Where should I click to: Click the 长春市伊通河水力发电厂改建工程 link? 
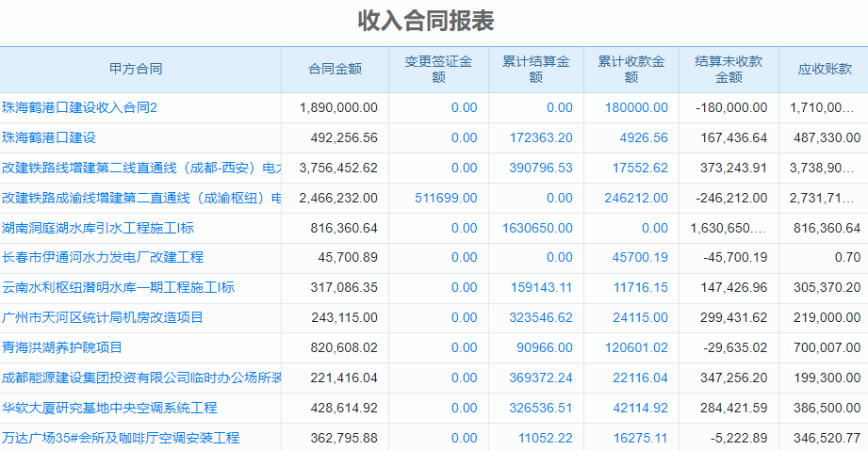[x=102, y=257]
